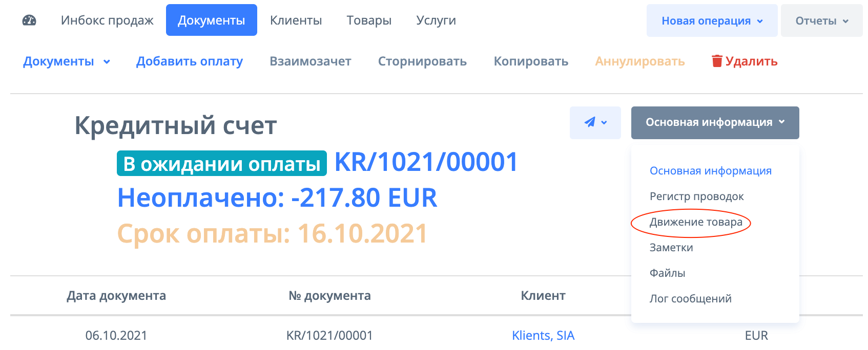Open the Услуги tab
The width and height of the screenshot is (868, 350).
click(x=436, y=20)
